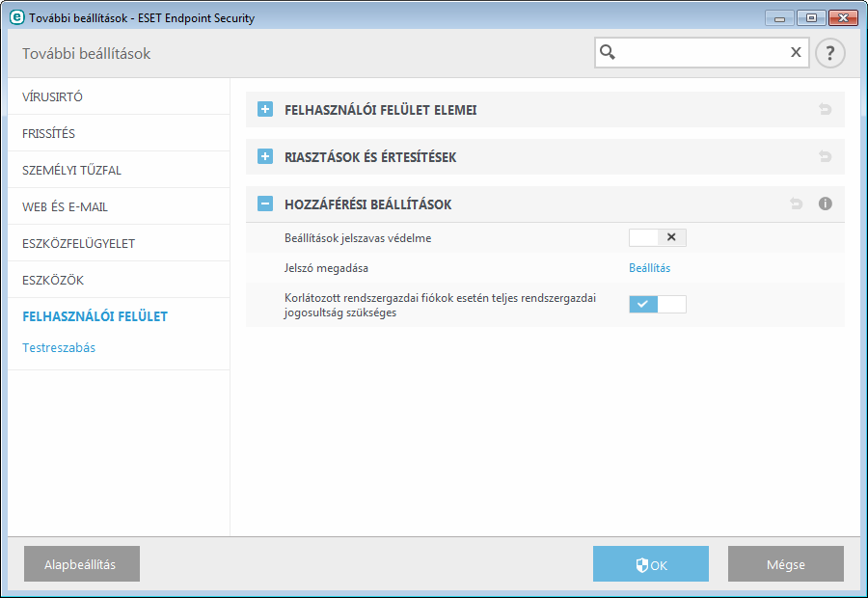Collapse Hozzáférési beállítások section
The height and width of the screenshot is (598, 868).
pyautogui.click(x=265, y=204)
